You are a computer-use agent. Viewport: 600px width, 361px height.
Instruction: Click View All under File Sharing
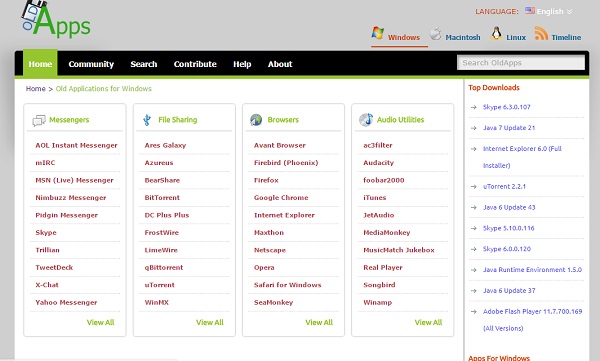(210, 322)
